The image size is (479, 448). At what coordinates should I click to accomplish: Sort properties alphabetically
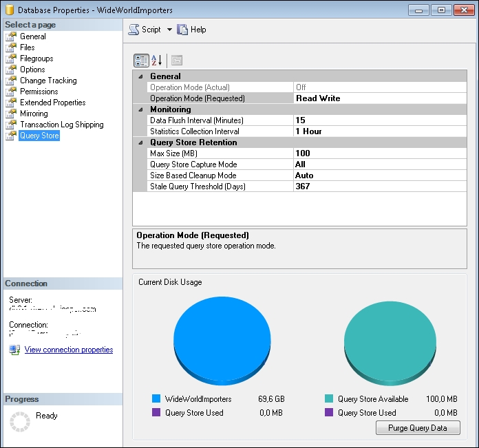157,61
